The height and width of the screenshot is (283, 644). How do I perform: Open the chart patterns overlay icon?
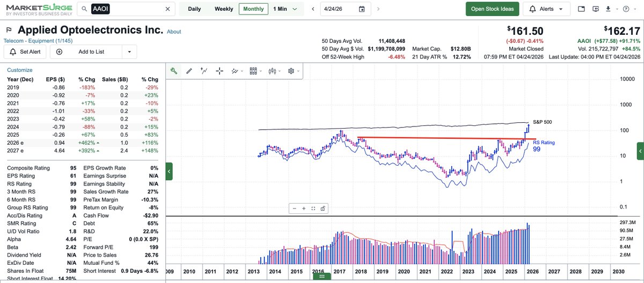tap(235, 71)
